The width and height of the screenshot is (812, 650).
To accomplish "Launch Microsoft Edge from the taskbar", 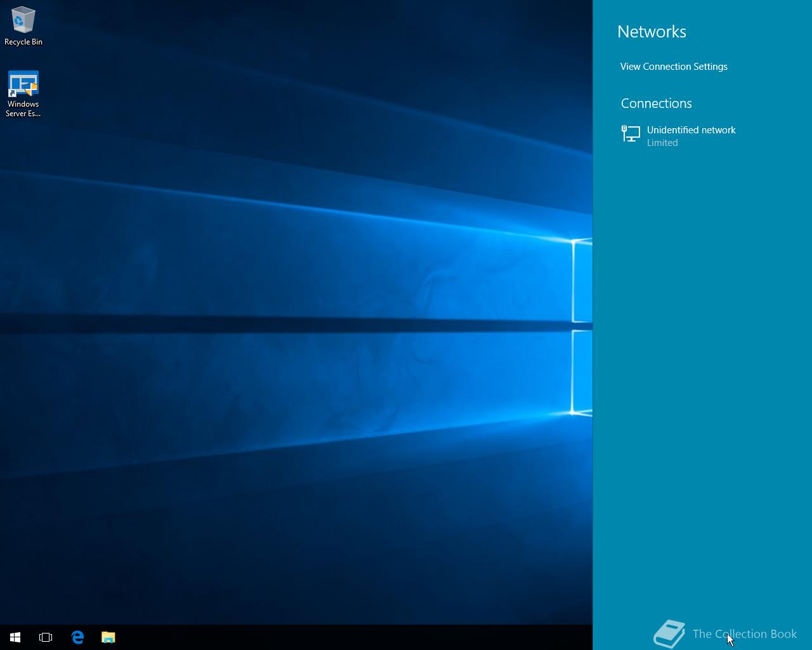I will pyautogui.click(x=77, y=637).
